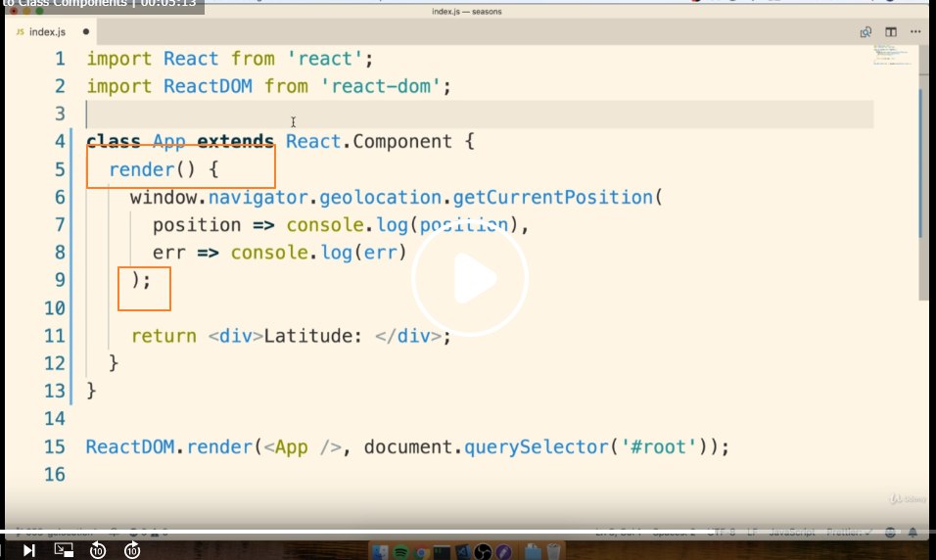Click console.log(err) on line 8
The width and height of the screenshot is (936, 560).
[x=318, y=253]
